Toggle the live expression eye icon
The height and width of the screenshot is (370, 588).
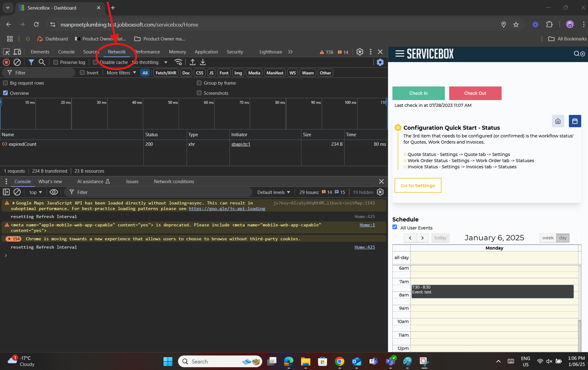(54, 192)
